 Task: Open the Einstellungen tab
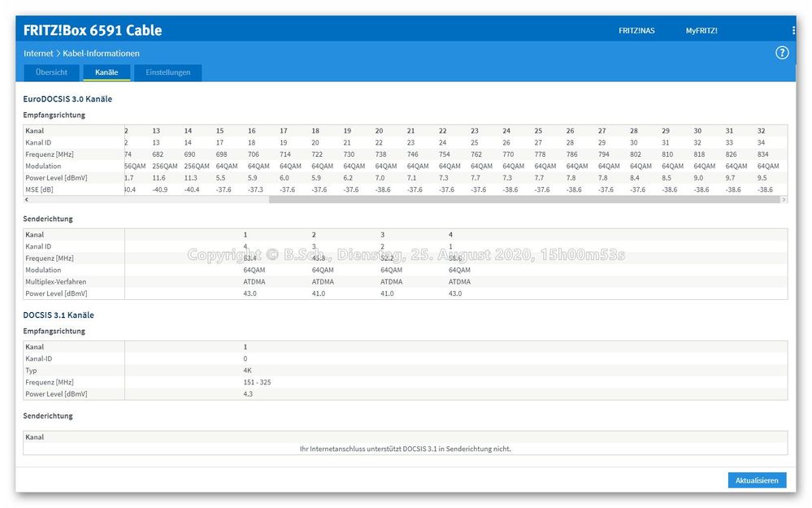(167, 72)
